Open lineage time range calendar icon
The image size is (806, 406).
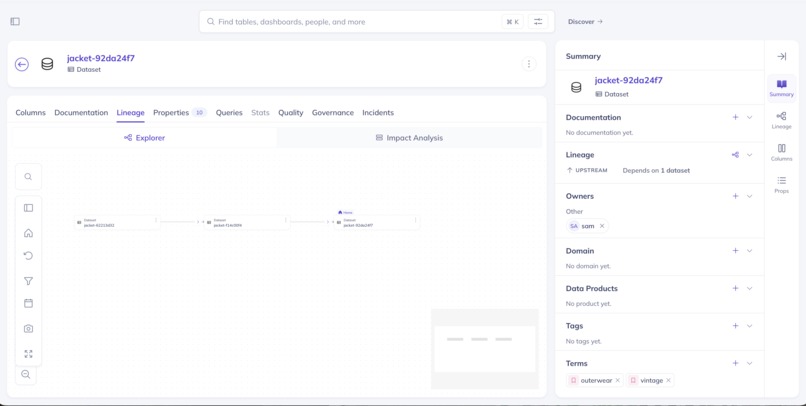click(x=28, y=303)
